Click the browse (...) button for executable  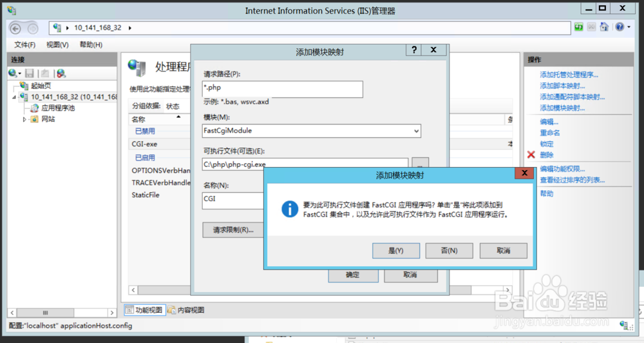tap(420, 162)
